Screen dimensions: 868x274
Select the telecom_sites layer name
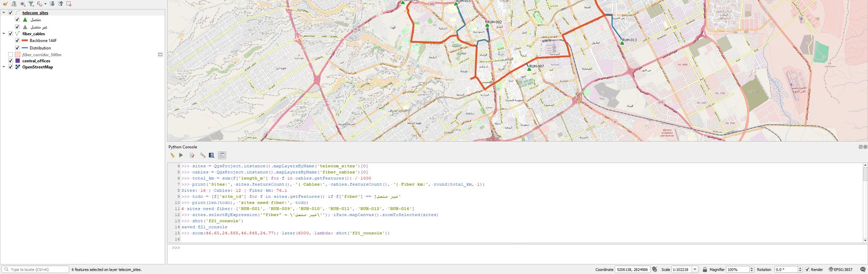[x=35, y=13]
